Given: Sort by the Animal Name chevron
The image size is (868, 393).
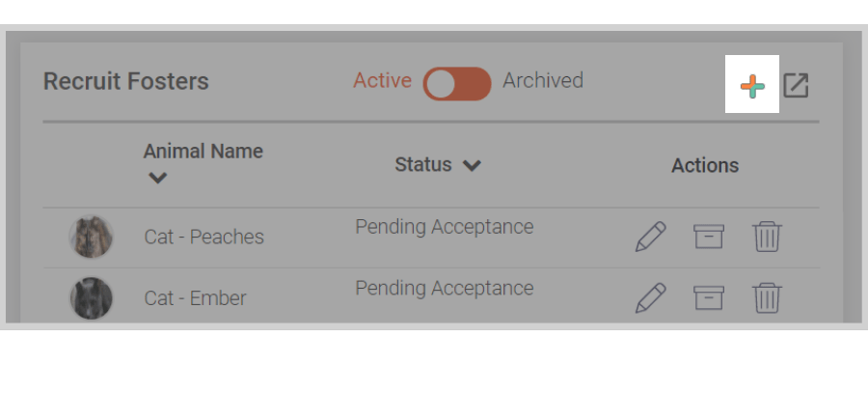Looking at the screenshot, I should [x=158, y=179].
